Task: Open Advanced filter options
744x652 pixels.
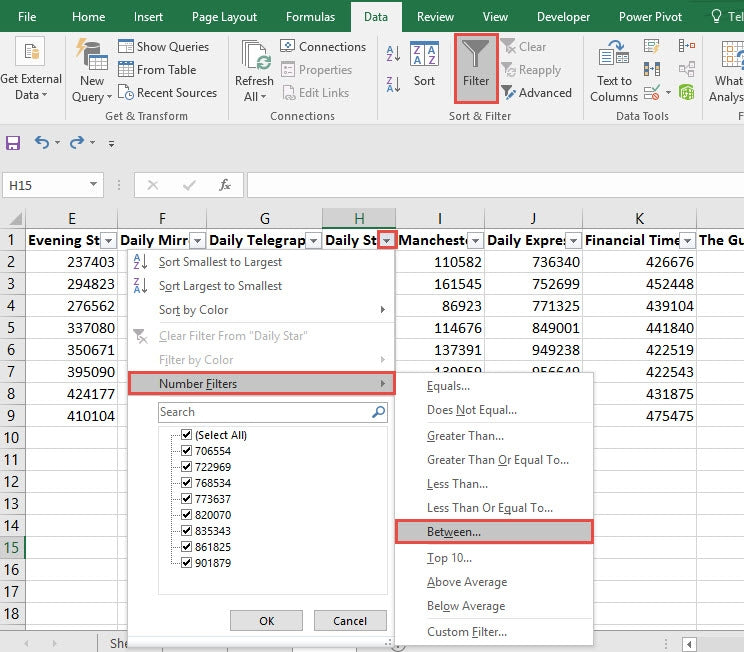Action: click(x=536, y=93)
